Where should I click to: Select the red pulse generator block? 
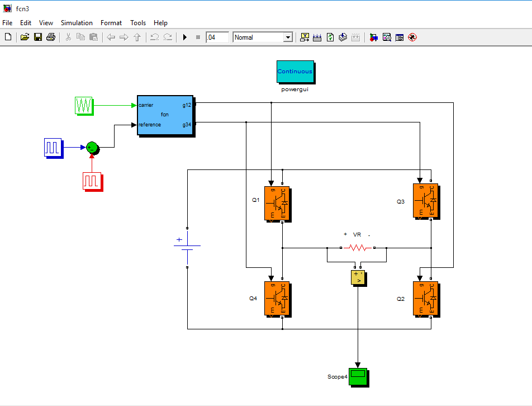pyautogui.click(x=92, y=181)
